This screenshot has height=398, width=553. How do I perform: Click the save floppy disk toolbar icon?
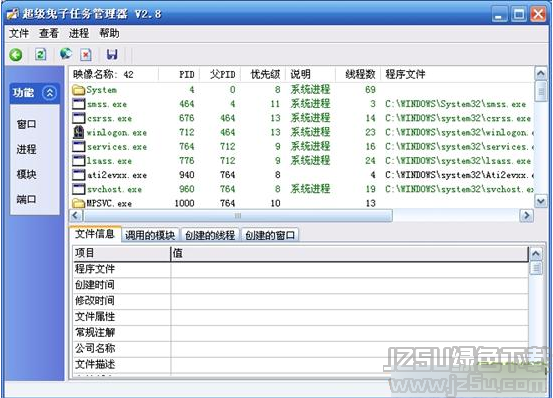coord(112,54)
